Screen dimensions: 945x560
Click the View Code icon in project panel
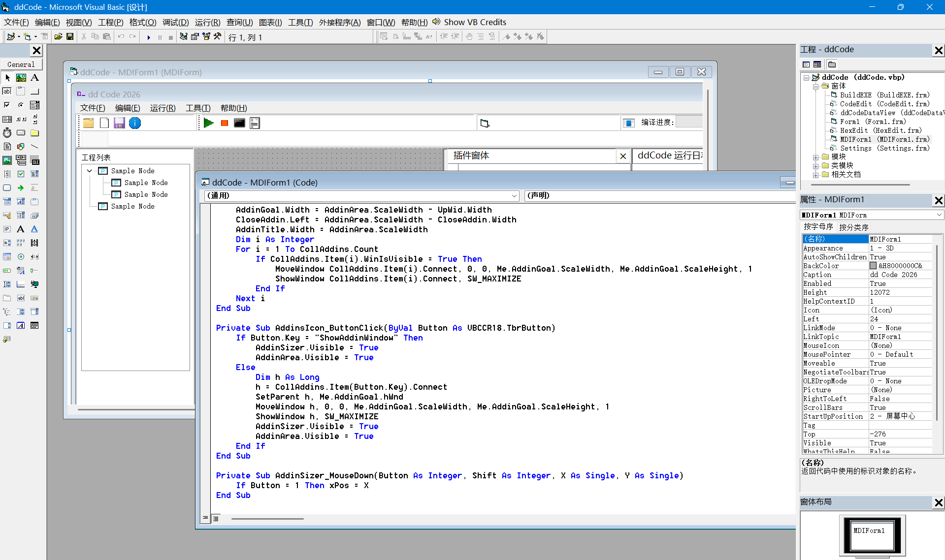pos(806,64)
